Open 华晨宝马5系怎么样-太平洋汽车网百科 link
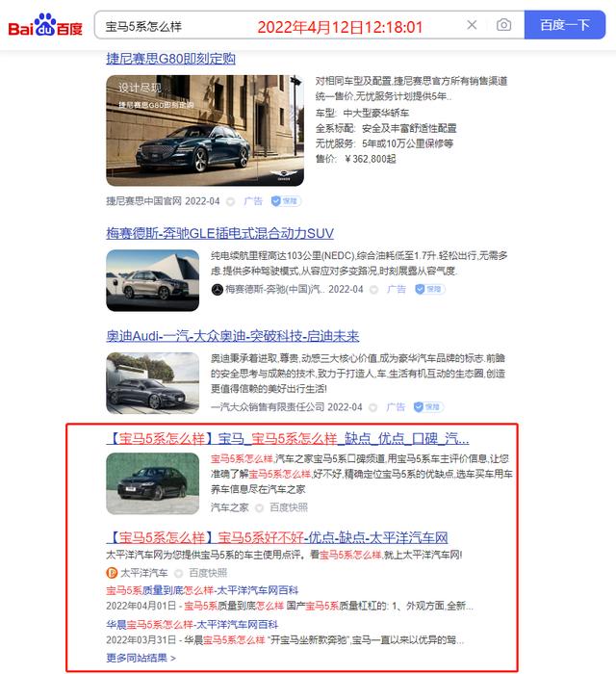This screenshot has height=674, width=616. tap(192, 625)
